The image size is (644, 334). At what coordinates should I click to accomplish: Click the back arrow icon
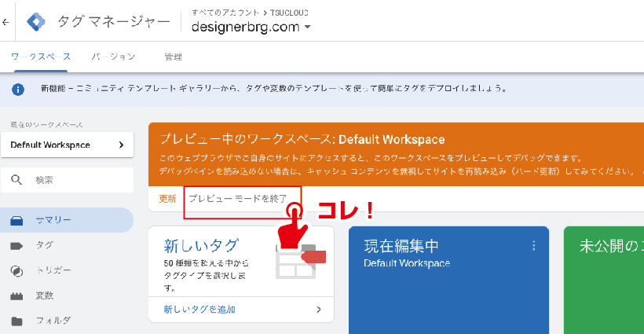[6, 22]
